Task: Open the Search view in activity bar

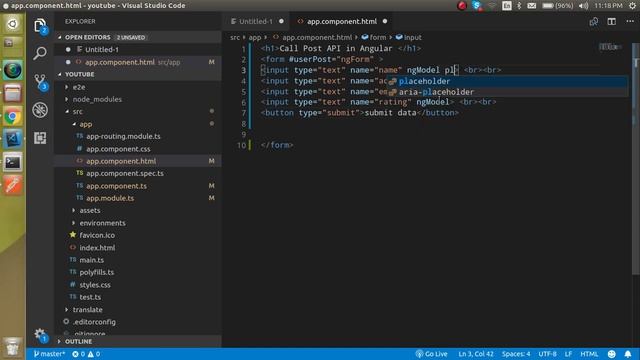Action: click(x=40, y=53)
